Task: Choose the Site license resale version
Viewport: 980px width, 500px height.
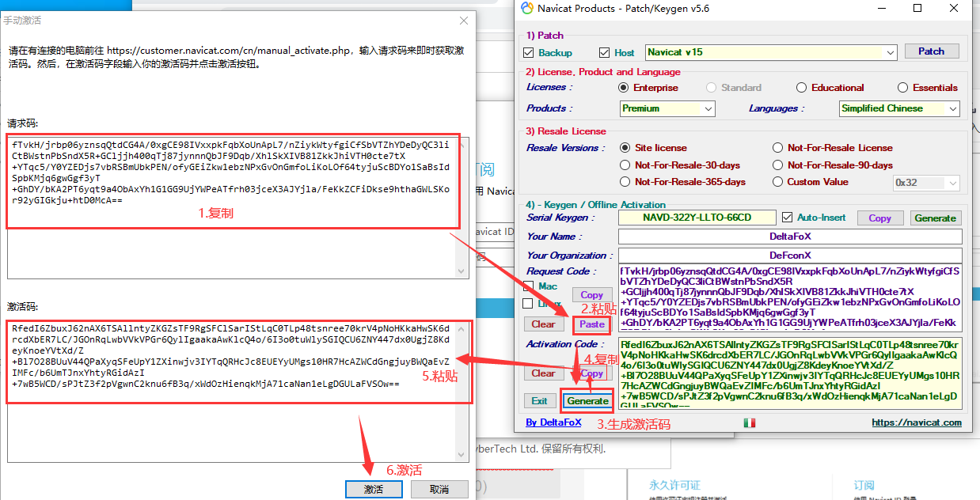Action: click(625, 148)
